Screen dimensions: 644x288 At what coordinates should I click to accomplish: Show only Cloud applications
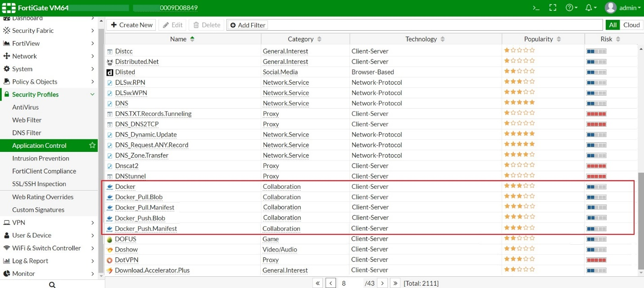631,25
